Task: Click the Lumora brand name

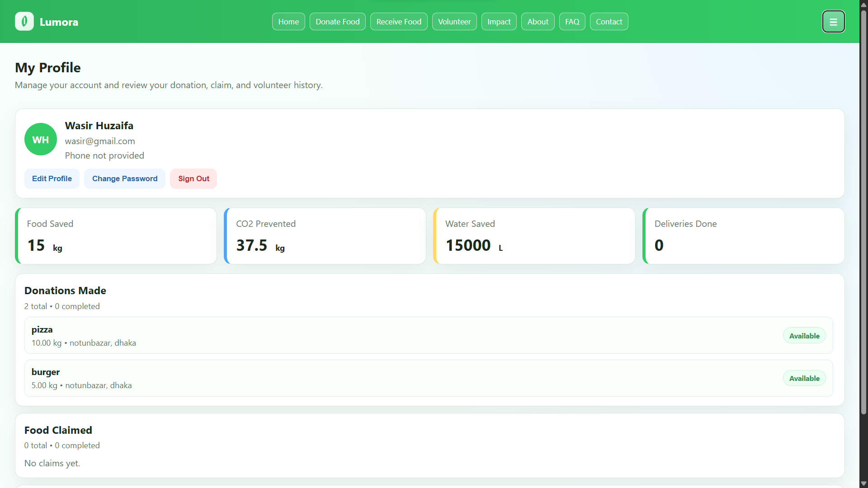Action: pyautogui.click(x=59, y=22)
